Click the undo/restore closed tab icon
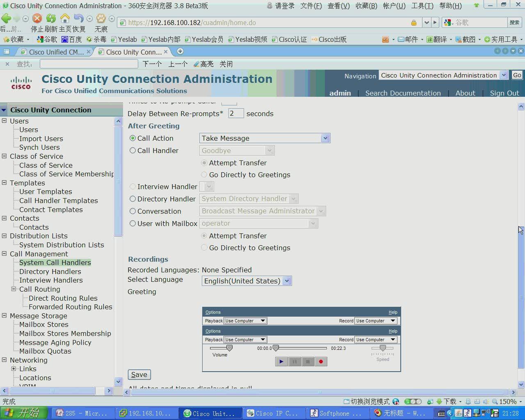The image size is (525, 420). tap(79, 18)
